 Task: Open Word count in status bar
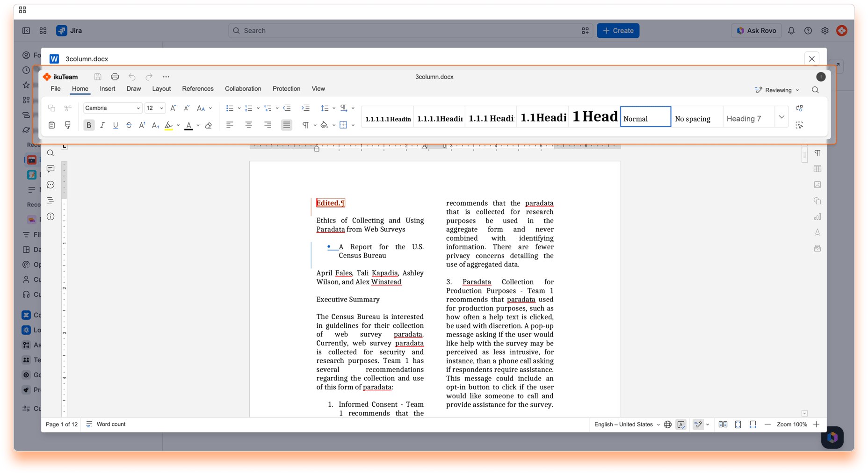(106, 424)
